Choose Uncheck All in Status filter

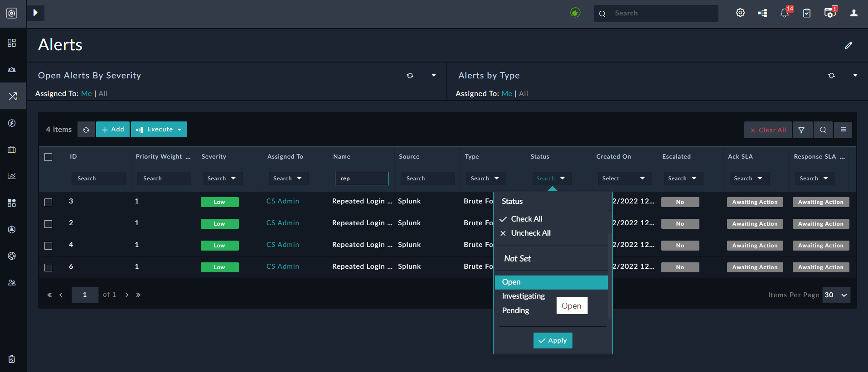tap(530, 233)
